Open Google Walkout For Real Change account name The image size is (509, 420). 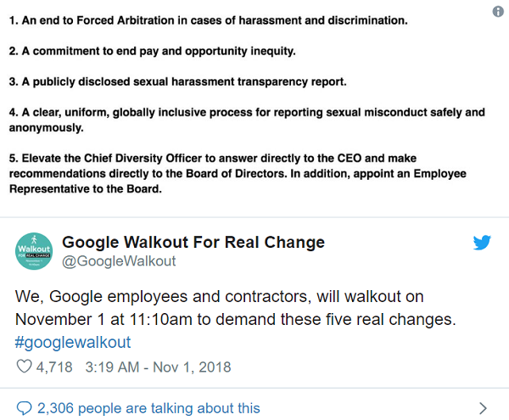(193, 243)
